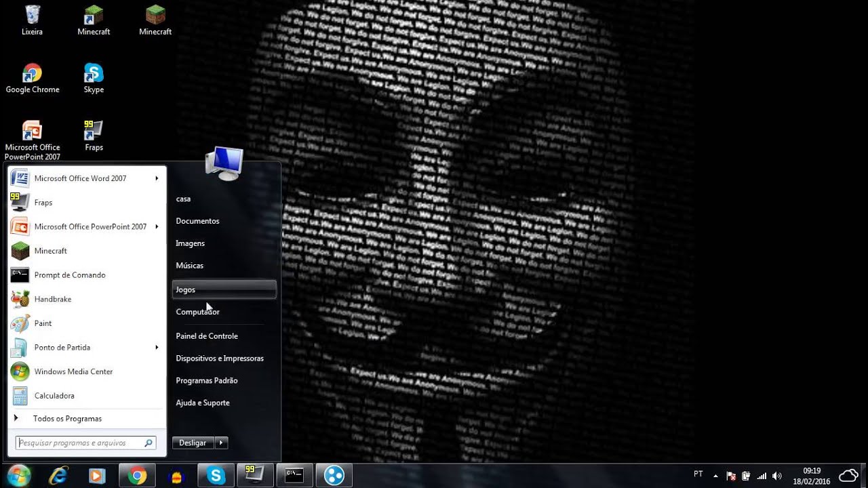Screen dimensions: 868x488
Task: Switch to Fraps on the taskbar
Action: (255, 476)
